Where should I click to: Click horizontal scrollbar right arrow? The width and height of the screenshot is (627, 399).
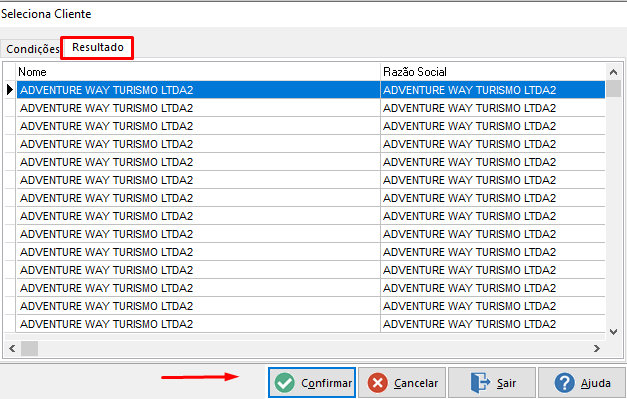pos(597,349)
